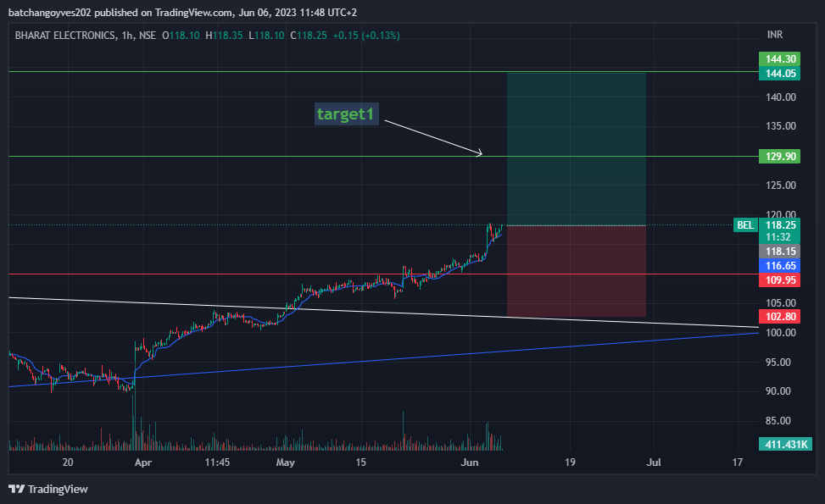
Task: Click the 100.00 price axis tick
Action: coord(780,332)
